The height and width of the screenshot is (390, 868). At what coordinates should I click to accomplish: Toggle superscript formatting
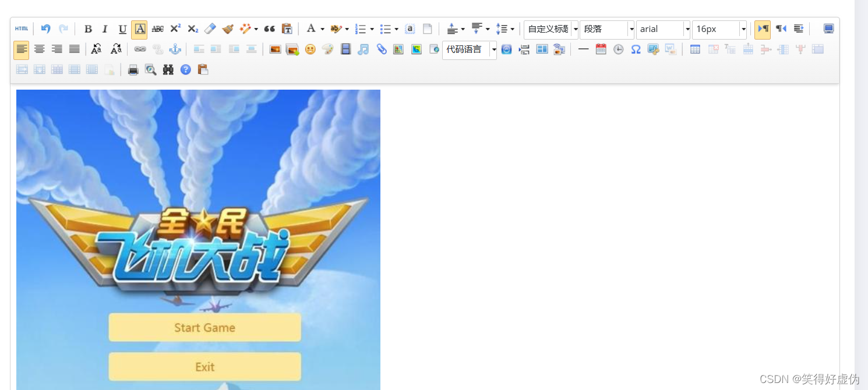point(175,29)
